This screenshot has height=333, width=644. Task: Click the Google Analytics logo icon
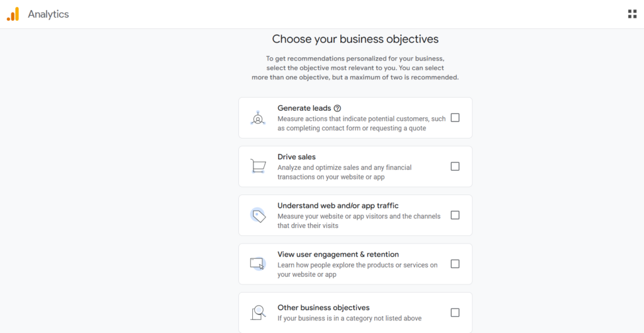pyautogui.click(x=13, y=14)
